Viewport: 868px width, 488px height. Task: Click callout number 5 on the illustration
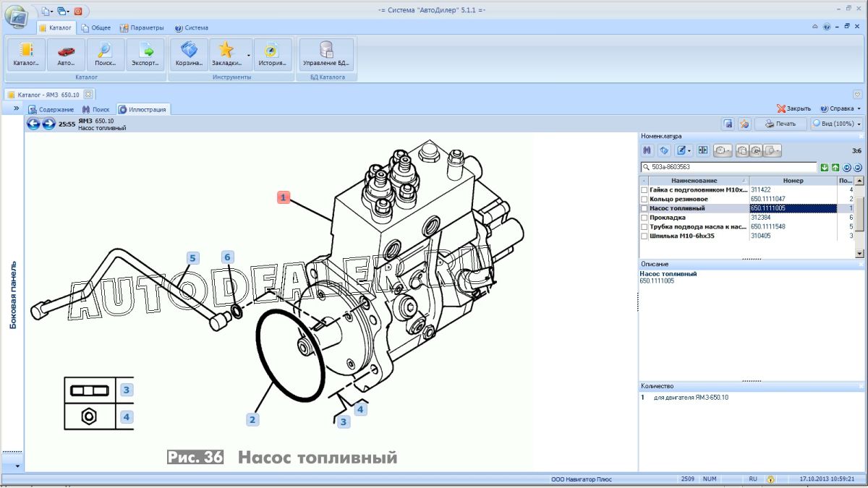click(x=192, y=257)
